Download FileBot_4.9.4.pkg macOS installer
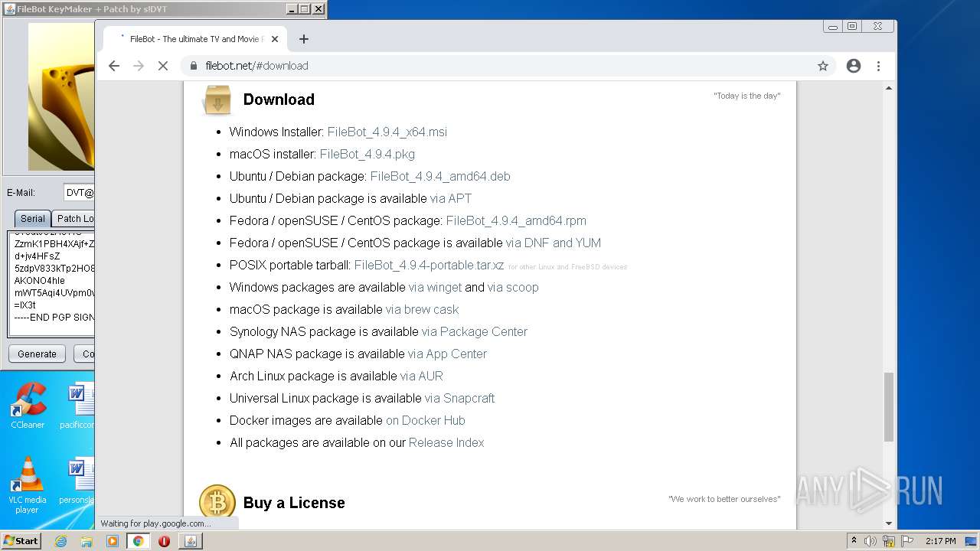Image resolution: width=980 pixels, height=551 pixels. pyautogui.click(x=367, y=154)
